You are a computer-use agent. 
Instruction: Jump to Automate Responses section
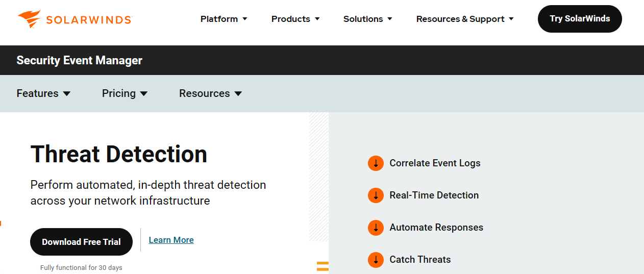pos(436,228)
